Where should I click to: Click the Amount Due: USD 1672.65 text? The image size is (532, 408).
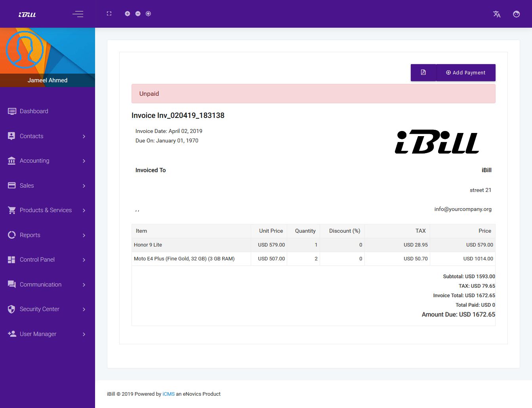pos(458,315)
